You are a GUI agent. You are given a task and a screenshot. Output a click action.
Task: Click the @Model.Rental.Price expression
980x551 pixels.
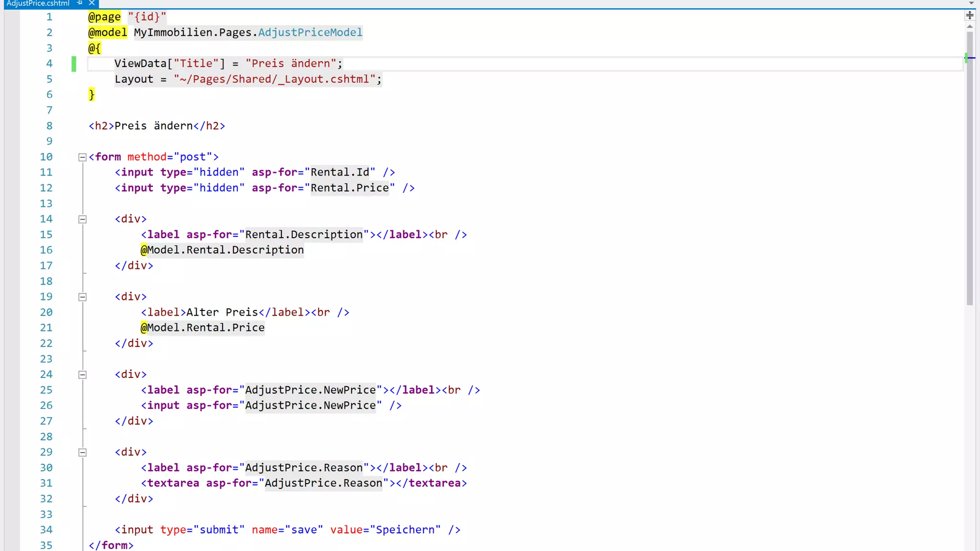202,328
